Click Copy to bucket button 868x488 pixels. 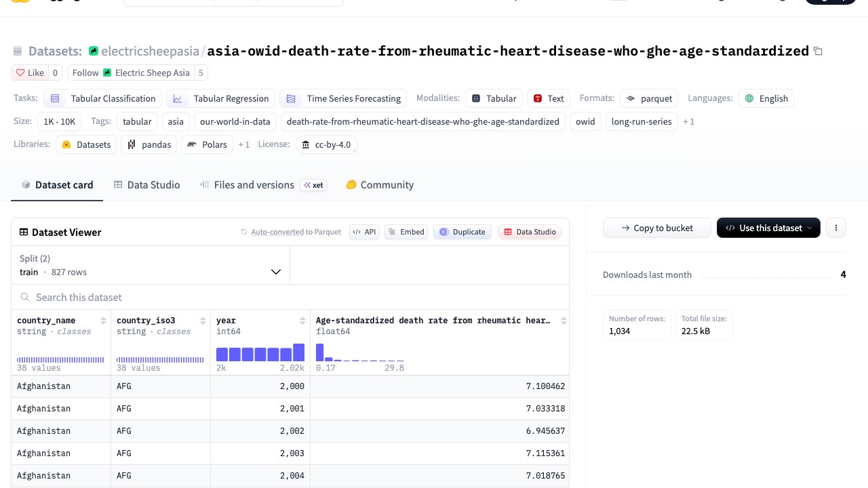(657, 228)
